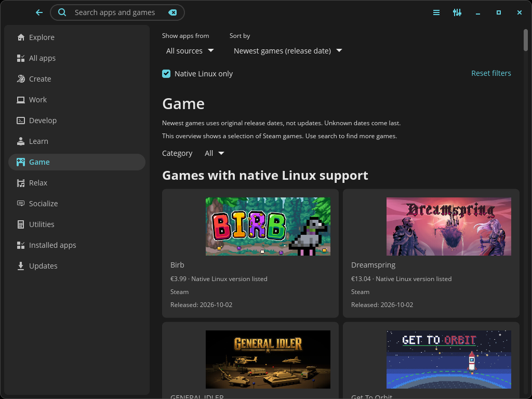The width and height of the screenshot is (532, 399).
Task: Switch to the Develop category
Action: tap(77, 121)
